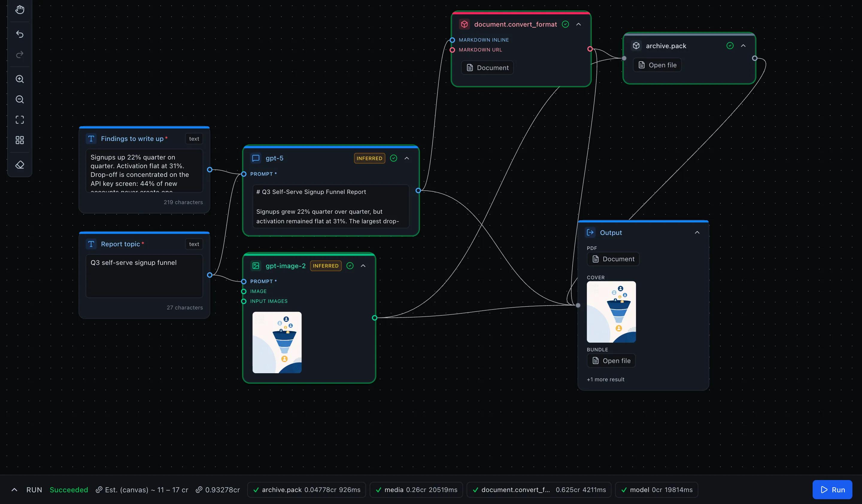Screen dimensions: 862x504
Task: Expand the RUN status bar
Action: (14, 490)
